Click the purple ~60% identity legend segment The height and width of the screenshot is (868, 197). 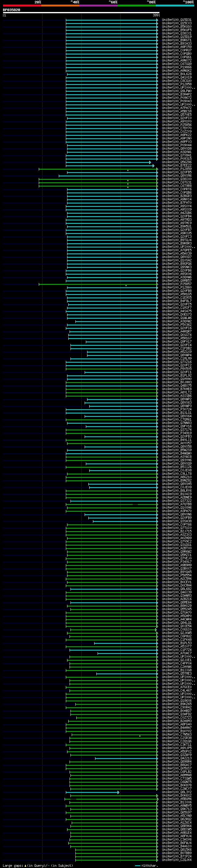tap(98, 6)
